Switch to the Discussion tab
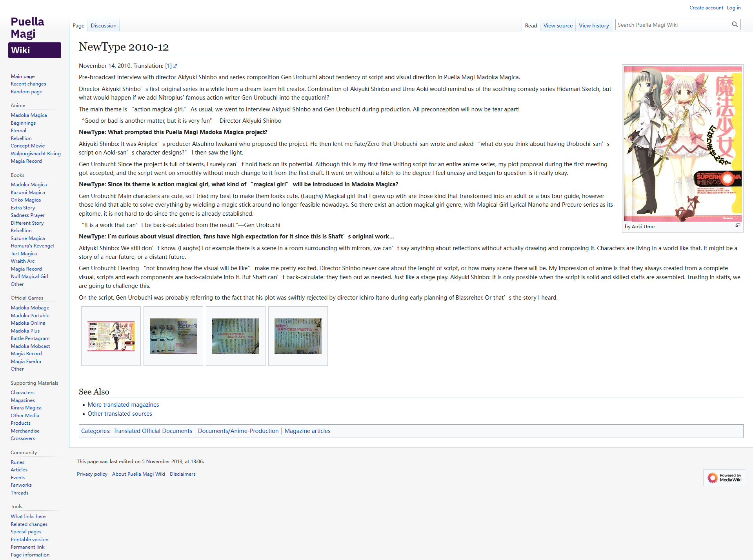 (104, 25)
